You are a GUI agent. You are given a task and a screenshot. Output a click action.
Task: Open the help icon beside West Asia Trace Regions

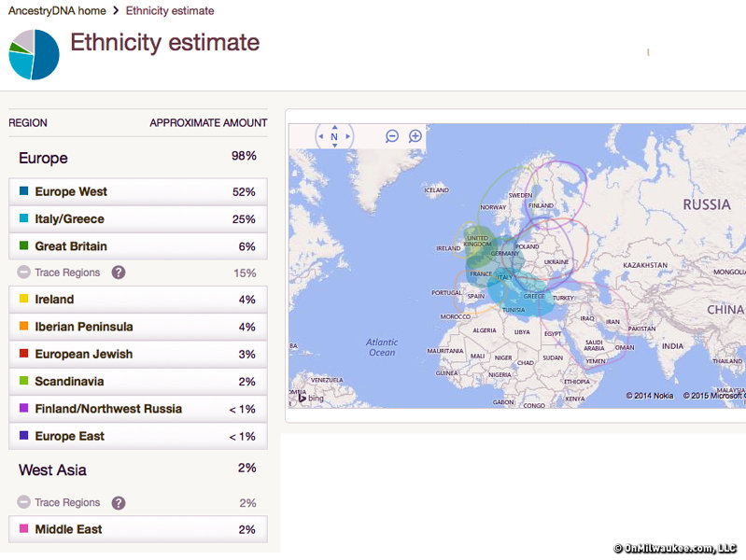tap(119, 503)
